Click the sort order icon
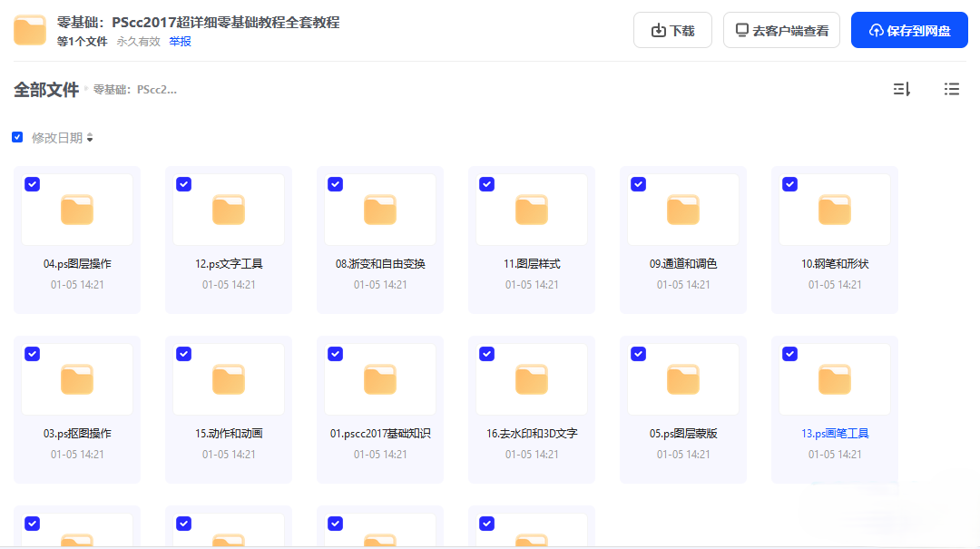Screen dimensions: 980x549 coord(901,90)
